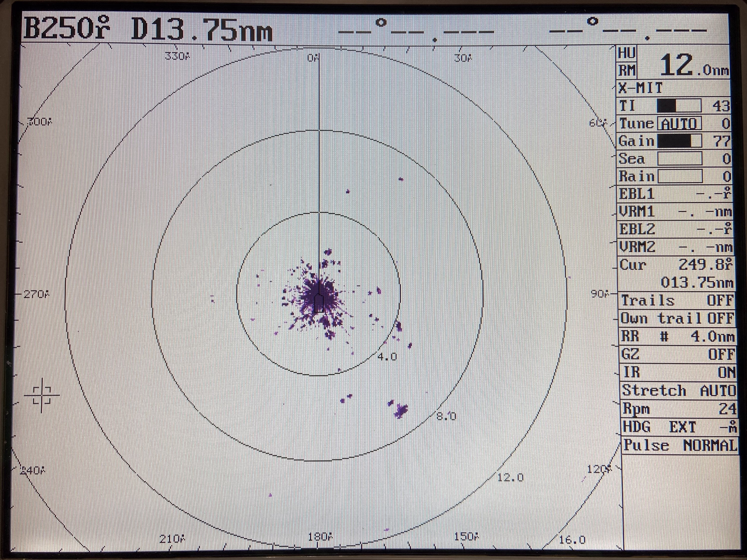The image size is (747, 560).
Task: Click the crosshair cursor on the radar
Action: click(42, 395)
